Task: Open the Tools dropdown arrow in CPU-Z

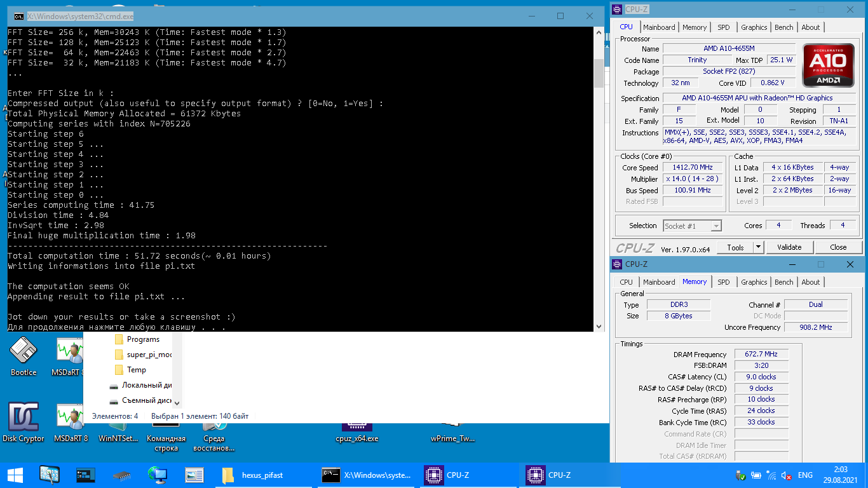Action: 758,247
